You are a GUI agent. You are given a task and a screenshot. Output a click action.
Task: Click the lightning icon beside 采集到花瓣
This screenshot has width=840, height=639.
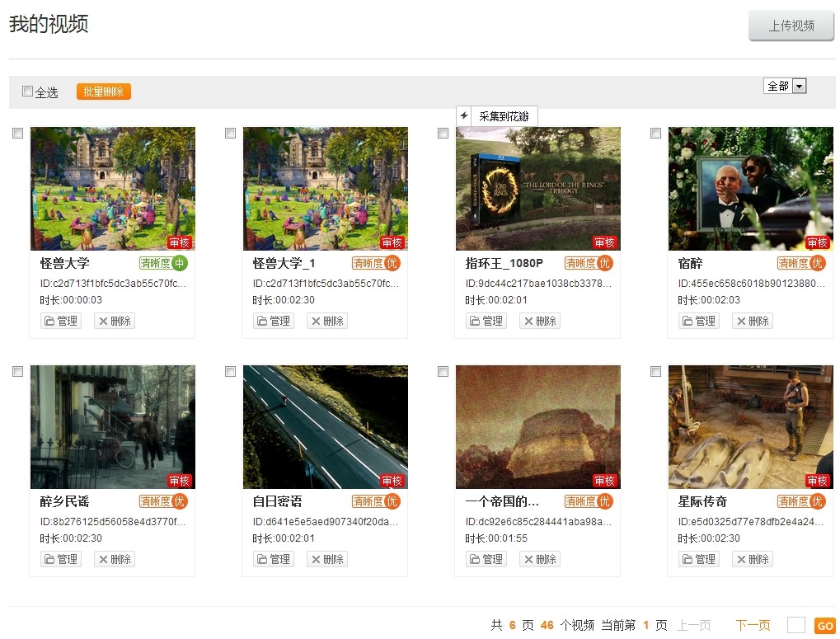tap(464, 115)
